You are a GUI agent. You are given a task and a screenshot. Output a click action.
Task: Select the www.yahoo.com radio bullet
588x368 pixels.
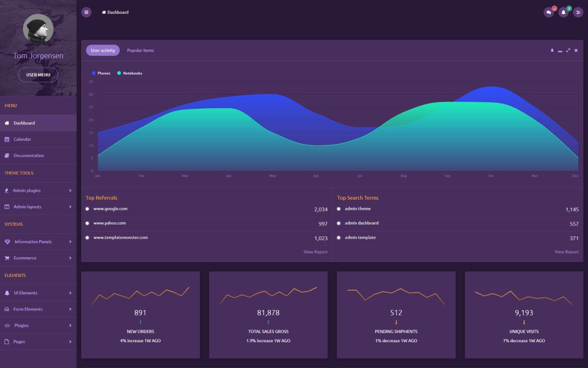(87, 223)
